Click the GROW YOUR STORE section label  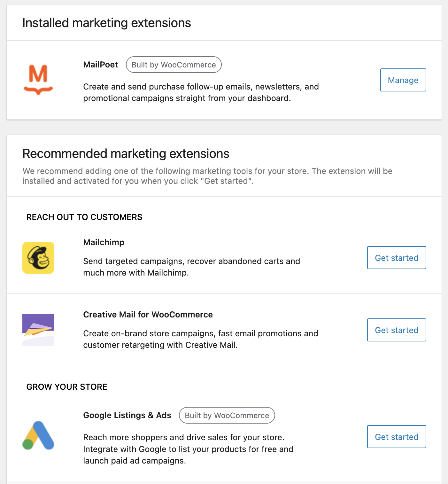[x=66, y=387]
